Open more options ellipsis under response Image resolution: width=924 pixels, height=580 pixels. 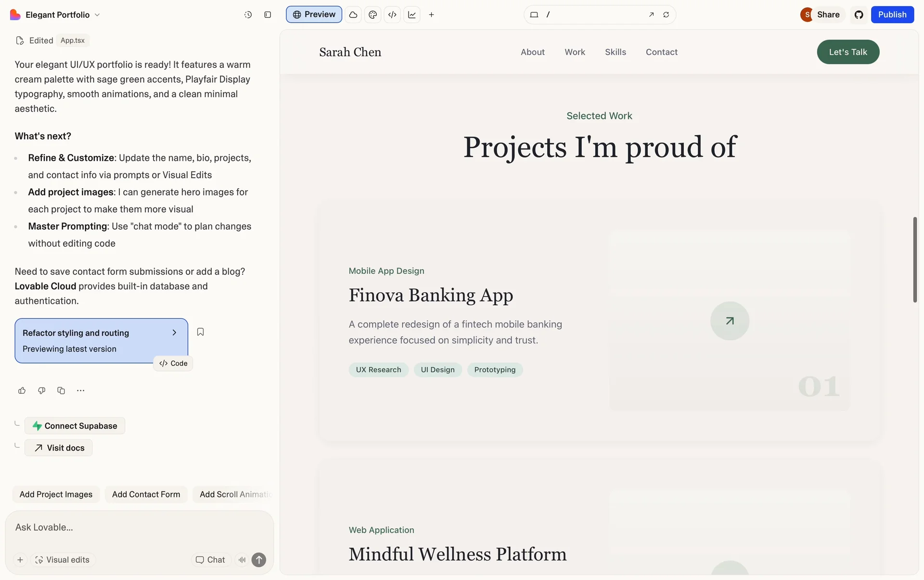point(80,390)
